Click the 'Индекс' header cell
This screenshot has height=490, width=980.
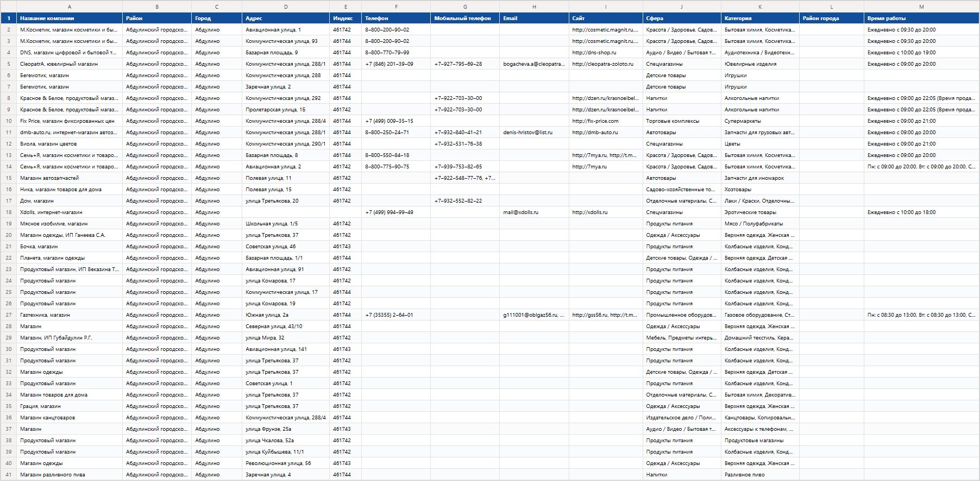(345, 18)
